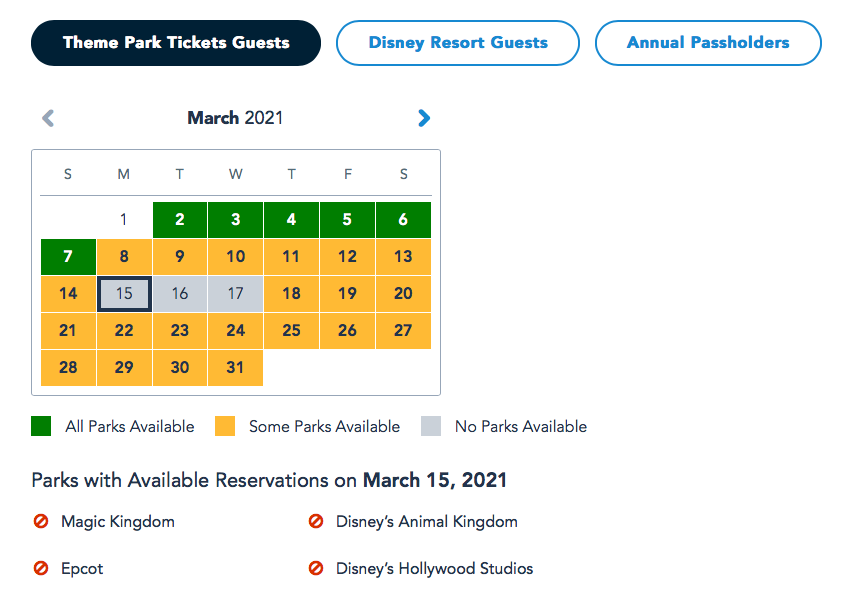The image size is (853, 603).
Task: Go to the next month arrow
Action: (x=424, y=118)
